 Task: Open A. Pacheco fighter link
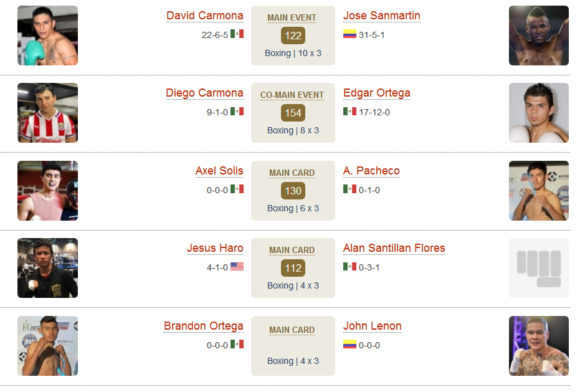pos(371,171)
